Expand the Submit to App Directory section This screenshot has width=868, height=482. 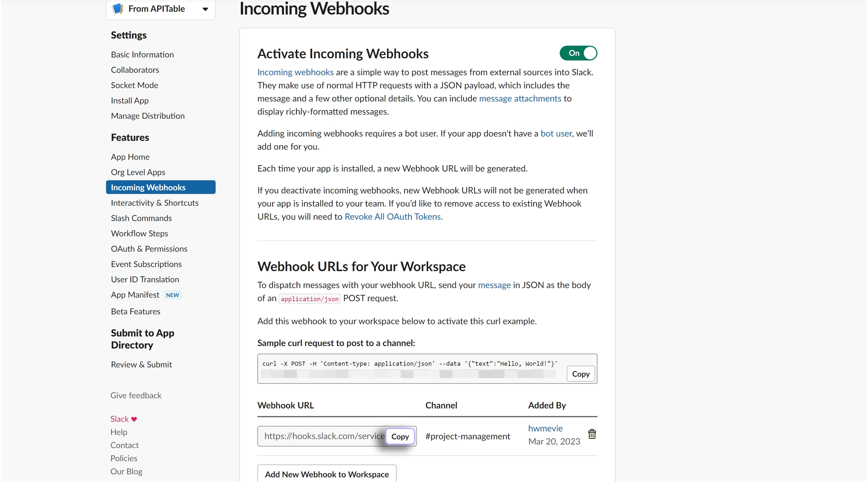tap(143, 338)
